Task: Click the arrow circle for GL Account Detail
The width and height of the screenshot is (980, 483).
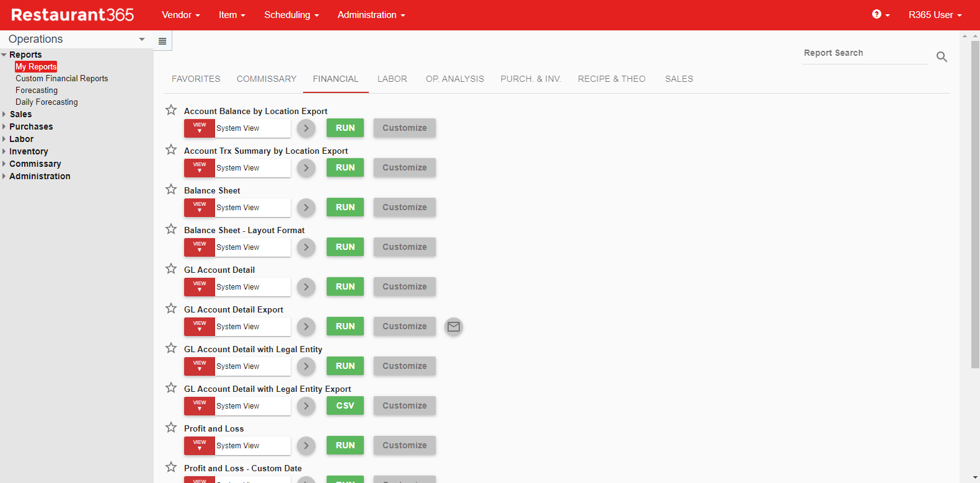Action: coord(306,287)
